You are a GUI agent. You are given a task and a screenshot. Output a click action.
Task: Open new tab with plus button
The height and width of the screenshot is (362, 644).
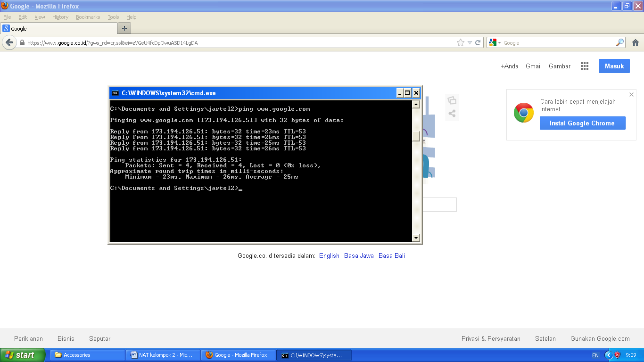124,28
